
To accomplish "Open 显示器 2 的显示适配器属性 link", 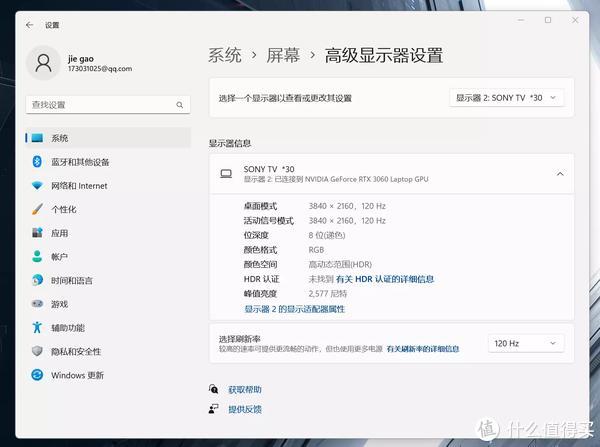I will point(295,309).
